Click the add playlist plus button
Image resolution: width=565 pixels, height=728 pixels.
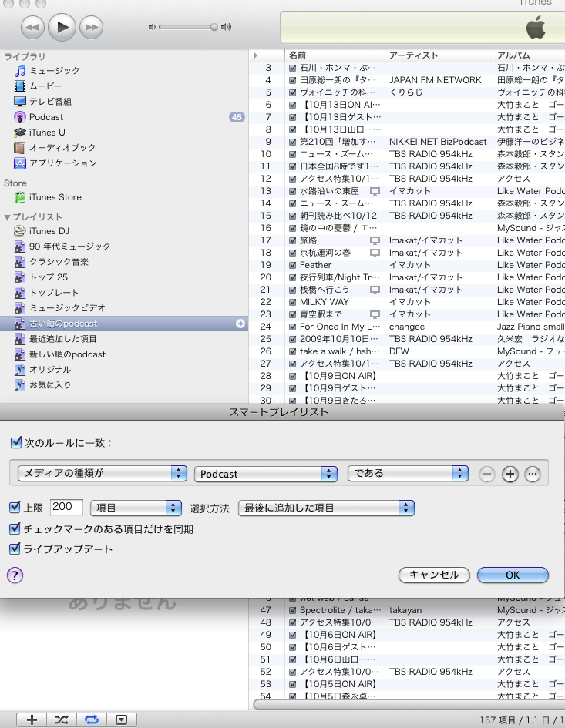(32, 720)
